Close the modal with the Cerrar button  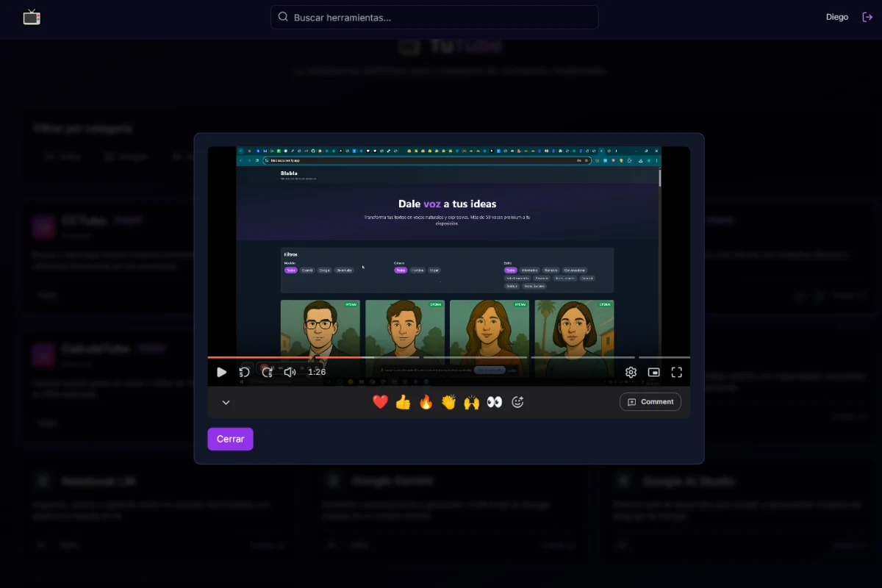pyautogui.click(x=230, y=439)
